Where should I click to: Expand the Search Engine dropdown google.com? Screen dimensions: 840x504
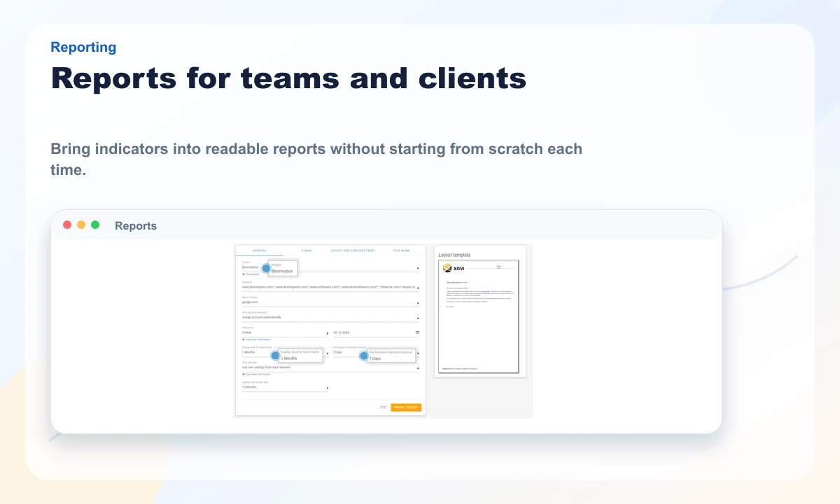tap(330, 302)
